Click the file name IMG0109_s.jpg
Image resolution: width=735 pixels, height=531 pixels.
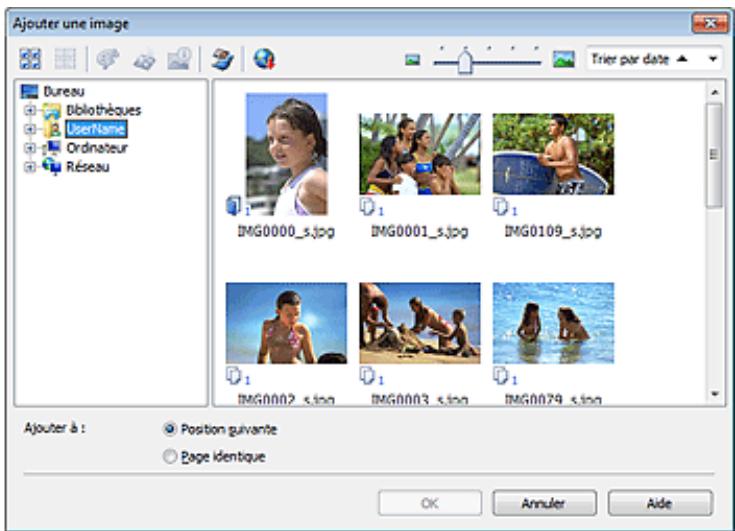(x=553, y=231)
